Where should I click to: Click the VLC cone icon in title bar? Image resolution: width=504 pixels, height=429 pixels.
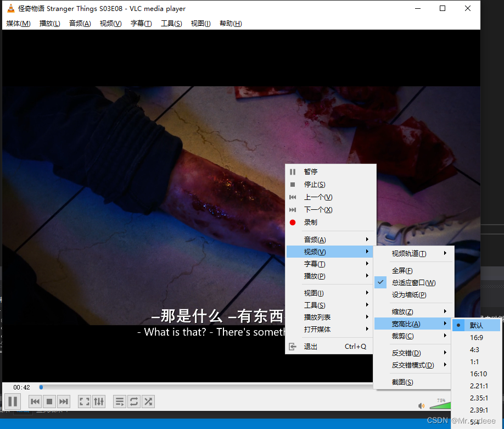pyautogui.click(x=11, y=8)
